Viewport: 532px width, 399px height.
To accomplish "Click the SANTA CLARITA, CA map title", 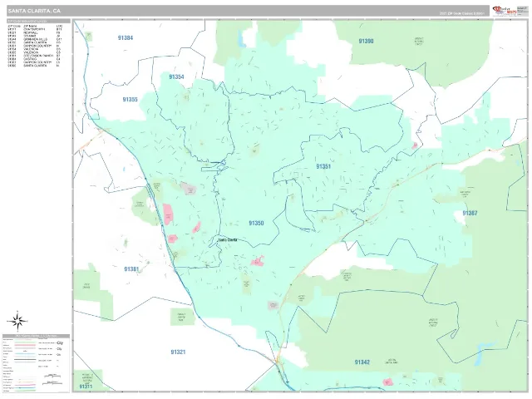I will [x=34, y=11].
